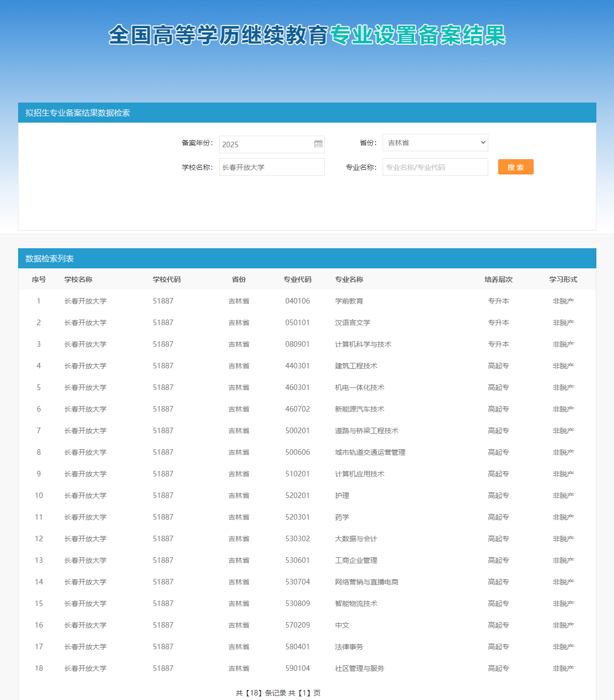614x700 pixels.
Task: Click the 拟招生专业备案结果数据检索 panel header
Action: coord(307,113)
